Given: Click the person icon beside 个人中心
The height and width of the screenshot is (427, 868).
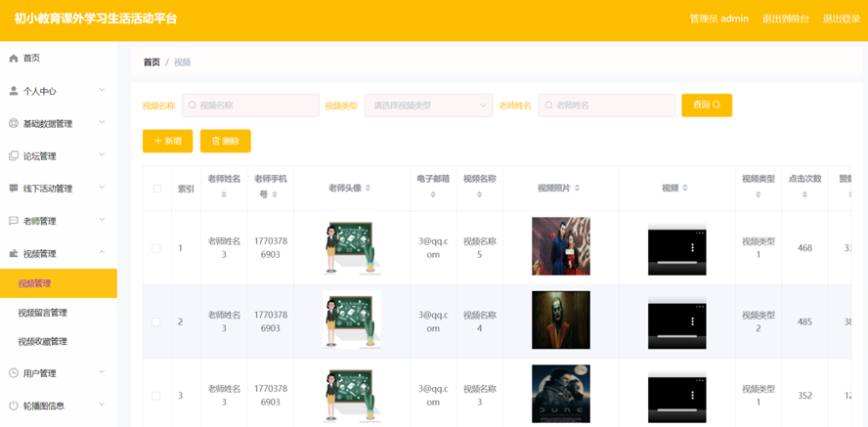Looking at the screenshot, I should click(x=14, y=91).
